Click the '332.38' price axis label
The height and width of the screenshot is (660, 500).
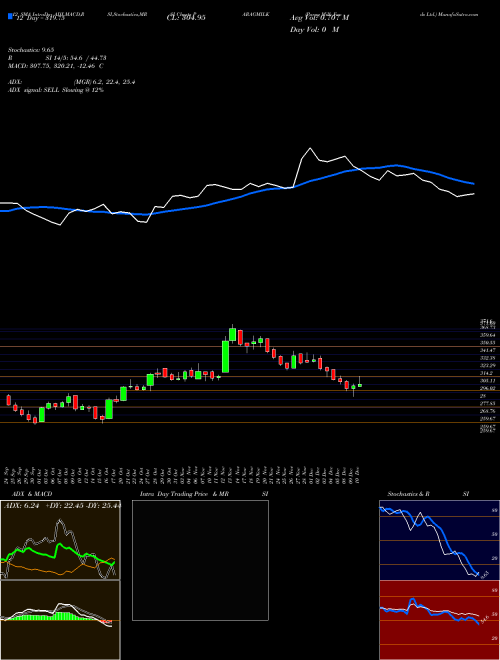(x=487, y=358)
